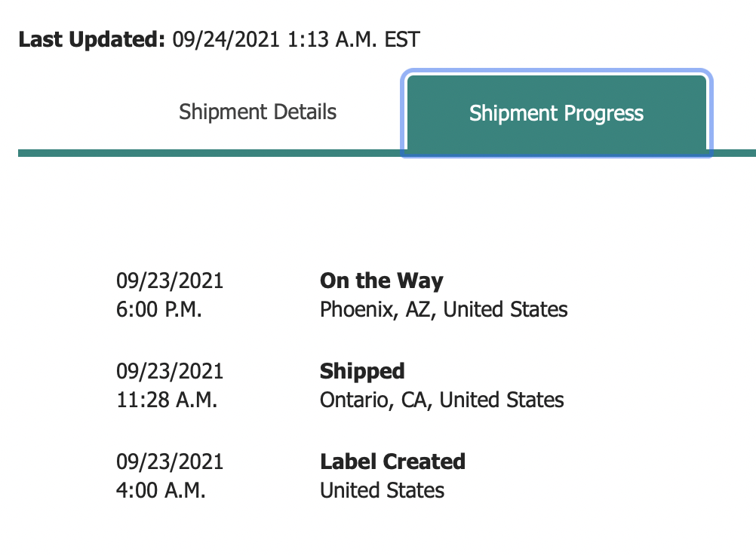Click the 6:00 P.M. timestamp
This screenshot has height=555, width=756.
pos(159,309)
